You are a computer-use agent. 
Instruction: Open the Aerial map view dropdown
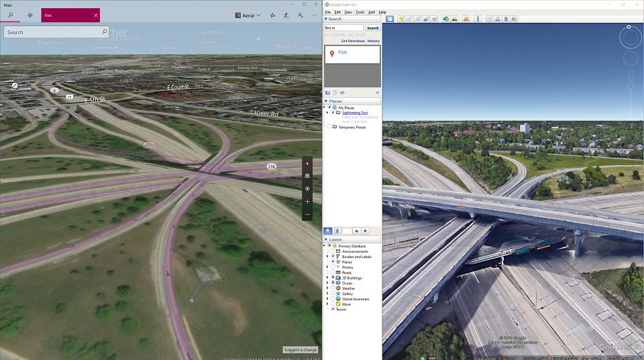[248, 15]
